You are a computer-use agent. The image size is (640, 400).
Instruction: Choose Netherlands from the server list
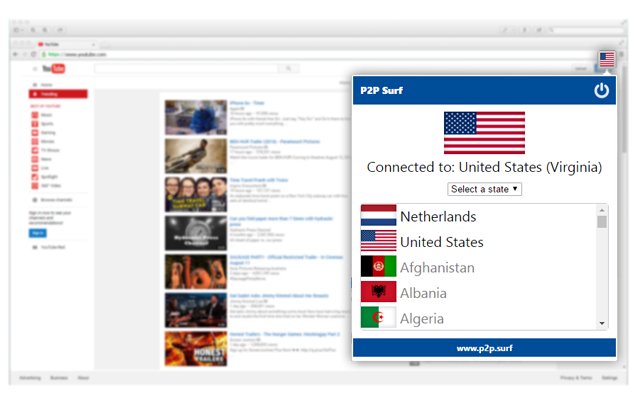pyautogui.click(x=438, y=216)
